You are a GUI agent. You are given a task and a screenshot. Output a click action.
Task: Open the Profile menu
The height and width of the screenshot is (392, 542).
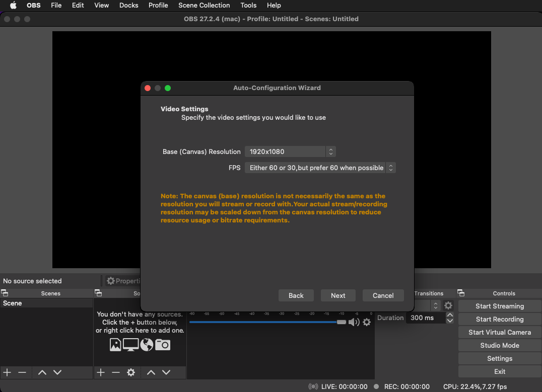[x=158, y=5]
